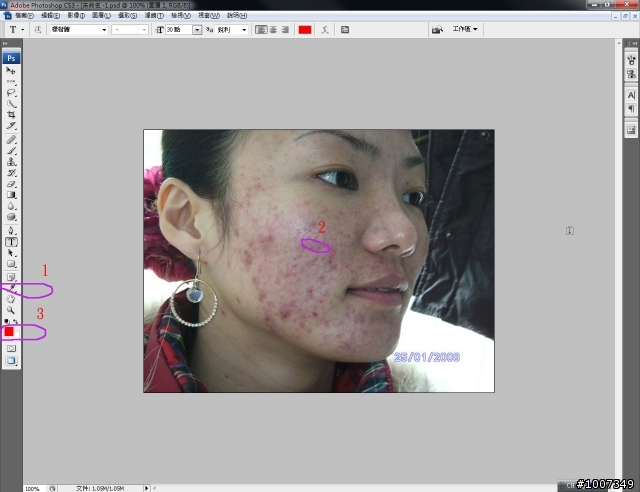Toggle text orientation in options bar
Viewport: 640px width, 492px height.
click(38, 29)
